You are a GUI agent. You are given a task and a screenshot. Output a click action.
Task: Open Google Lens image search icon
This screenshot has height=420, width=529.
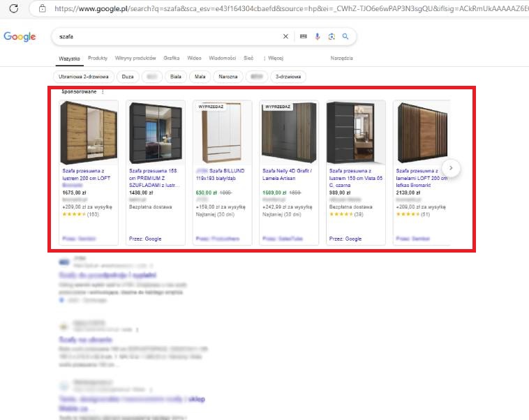331,36
